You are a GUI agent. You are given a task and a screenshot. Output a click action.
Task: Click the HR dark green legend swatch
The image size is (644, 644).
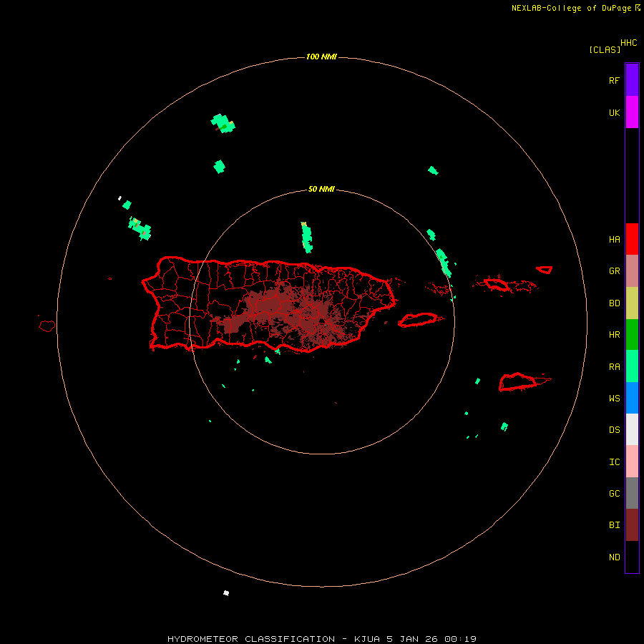pos(632,335)
